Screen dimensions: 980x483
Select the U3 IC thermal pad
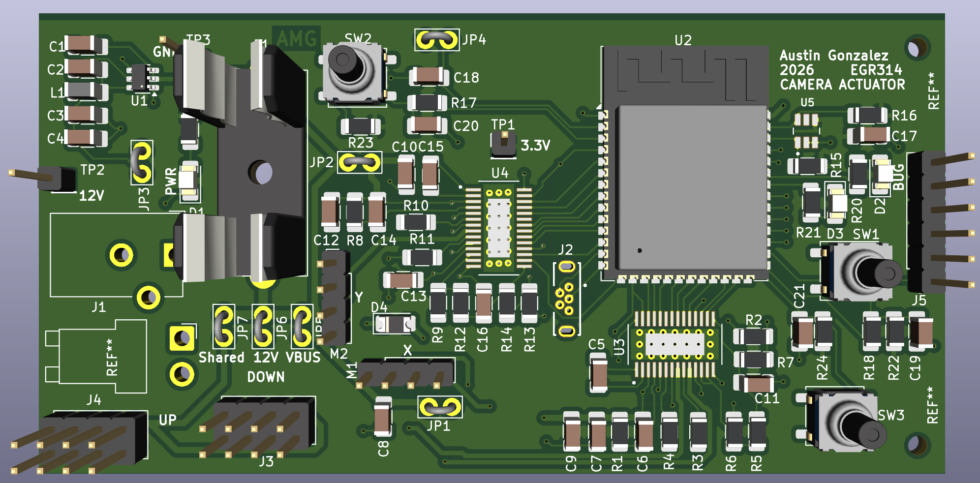pyautogui.click(x=674, y=344)
